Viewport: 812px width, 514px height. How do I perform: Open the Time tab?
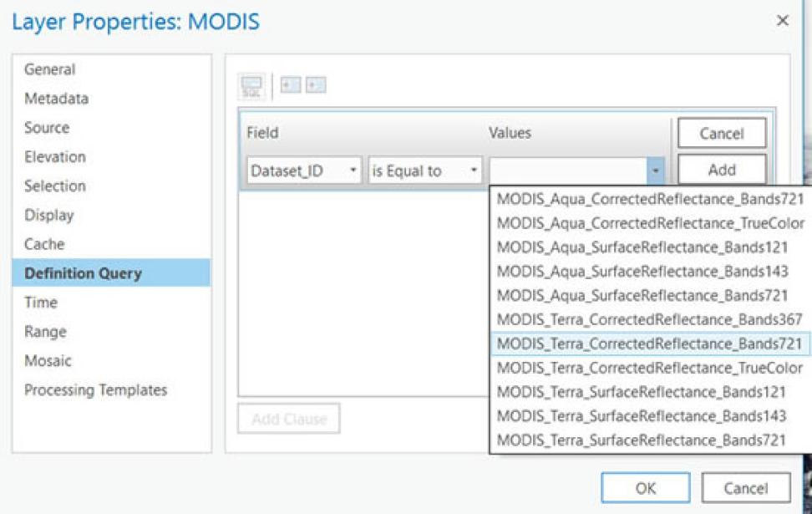[111, 302]
